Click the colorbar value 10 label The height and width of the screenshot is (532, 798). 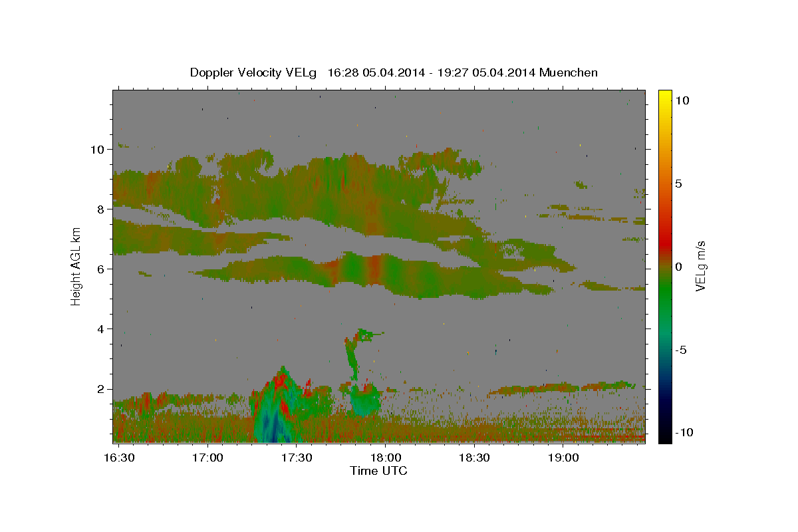pos(682,100)
